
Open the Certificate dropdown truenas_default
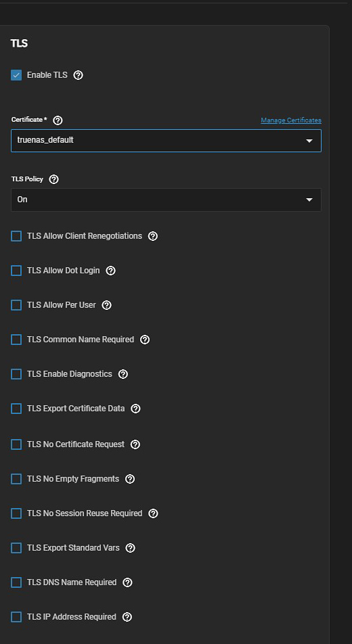coord(166,141)
